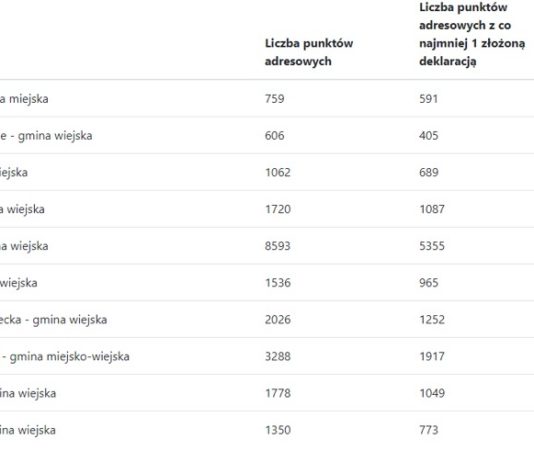
Task: Click the 'gmina miejsko-wiejska' row label
Action: coord(69,356)
